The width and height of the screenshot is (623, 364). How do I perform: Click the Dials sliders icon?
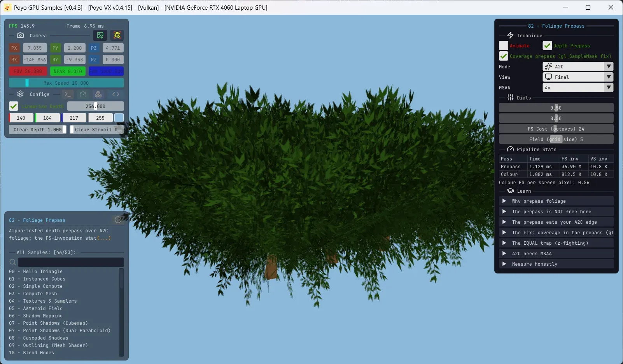point(510,98)
